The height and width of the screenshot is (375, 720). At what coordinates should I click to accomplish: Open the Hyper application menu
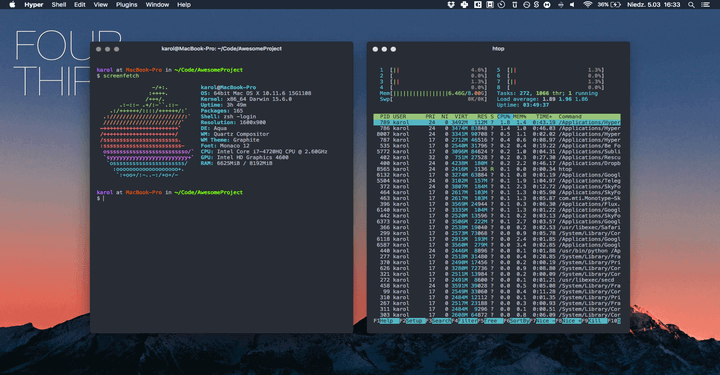coord(34,5)
